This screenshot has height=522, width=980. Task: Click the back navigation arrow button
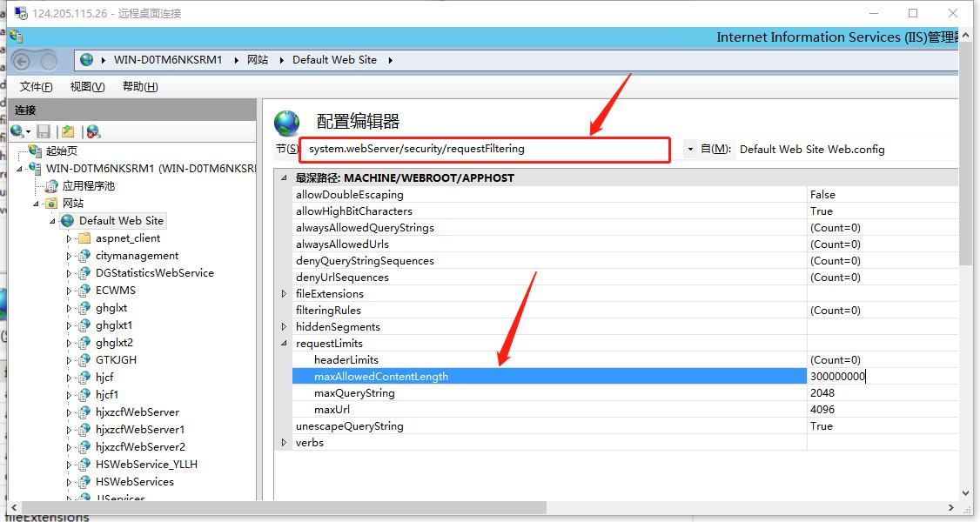pyautogui.click(x=22, y=61)
